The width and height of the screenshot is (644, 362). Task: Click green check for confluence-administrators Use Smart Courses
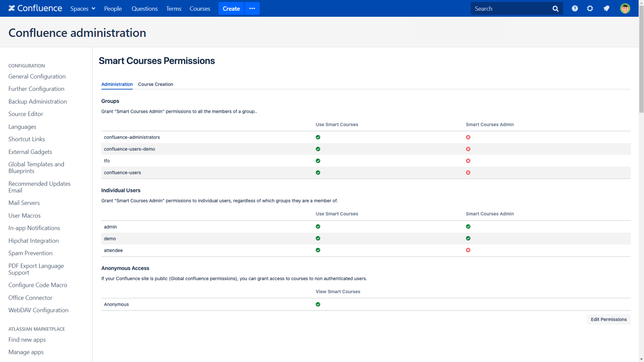(x=318, y=137)
